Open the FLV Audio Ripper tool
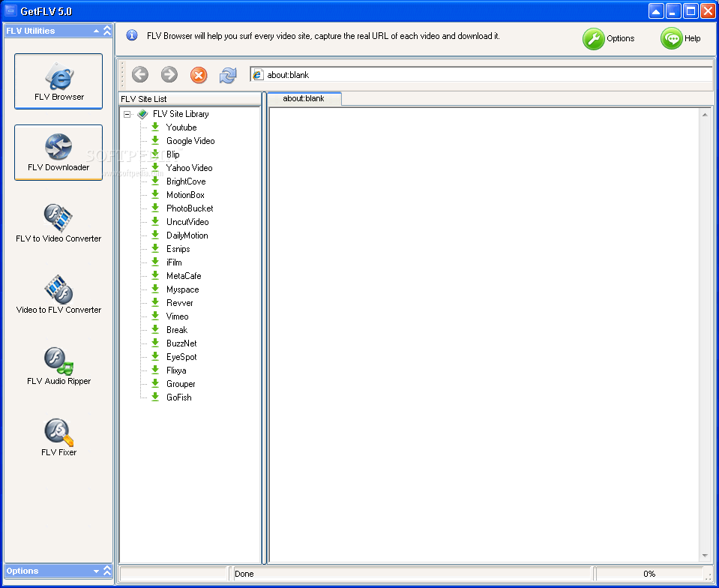Image resolution: width=719 pixels, height=588 pixels. (58, 365)
